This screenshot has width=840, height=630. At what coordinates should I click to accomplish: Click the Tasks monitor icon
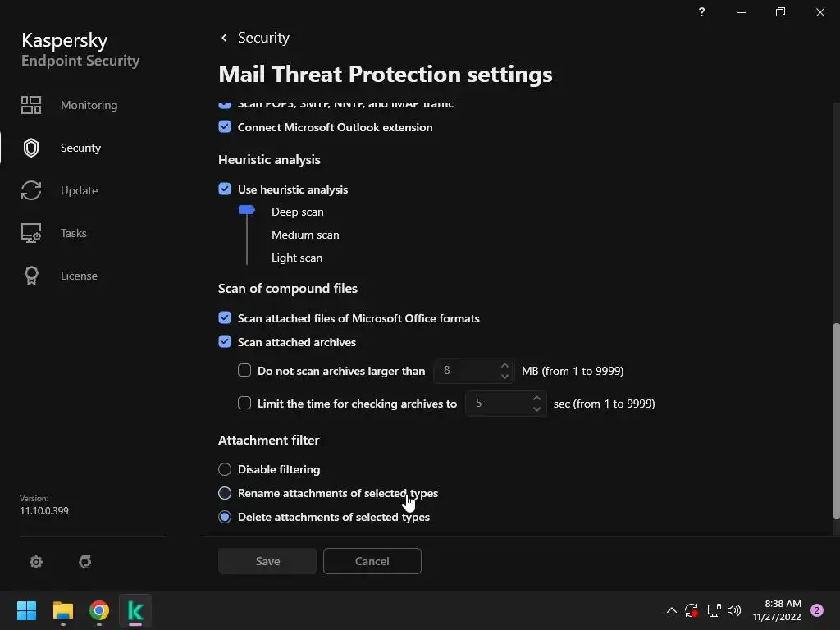[31, 233]
